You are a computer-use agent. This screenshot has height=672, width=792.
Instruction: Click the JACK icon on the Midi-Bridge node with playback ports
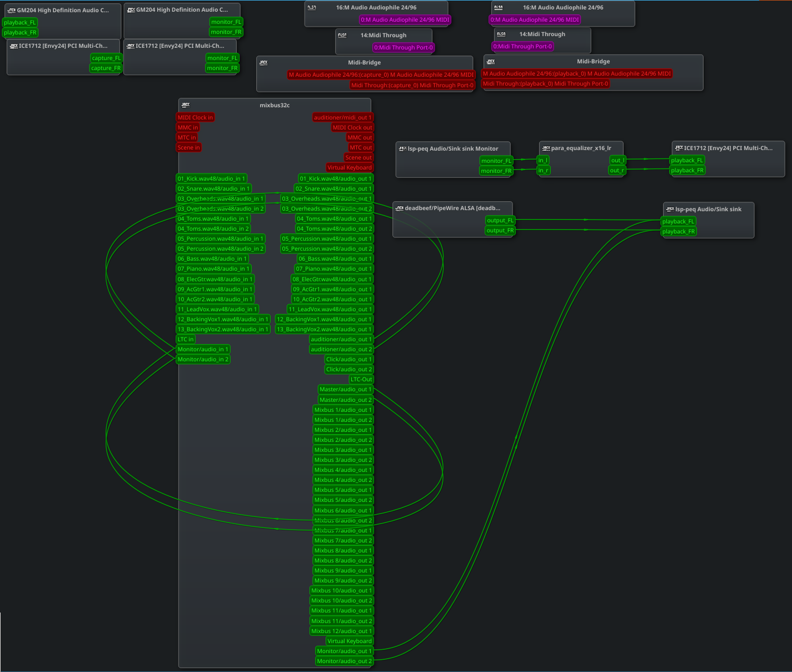(491, 61)
